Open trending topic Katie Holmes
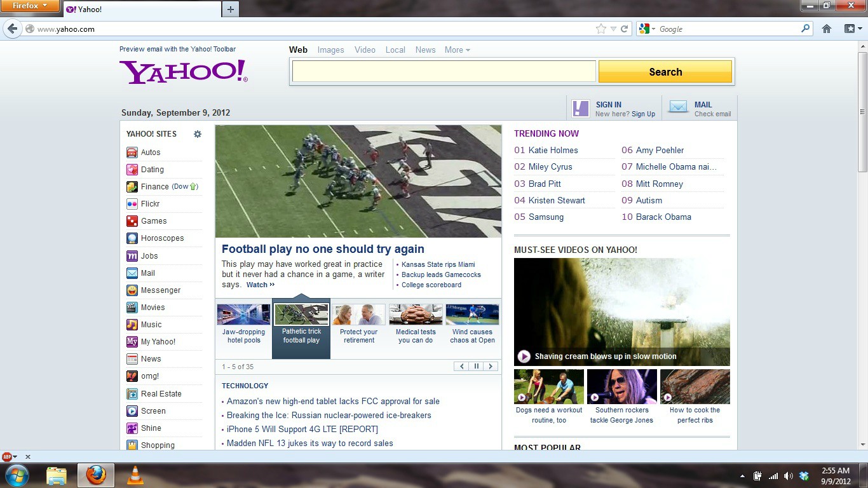868x488 pixels. click(x=553, y=151)
